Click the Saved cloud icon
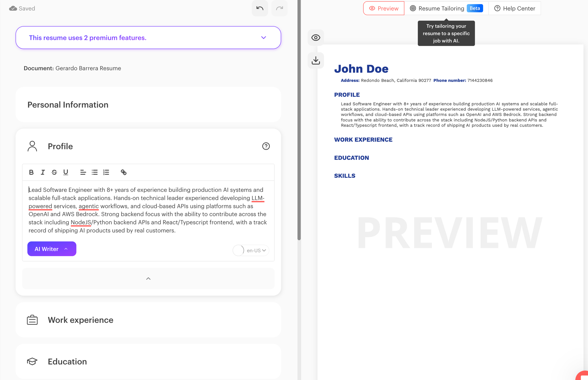 point(13,9)
